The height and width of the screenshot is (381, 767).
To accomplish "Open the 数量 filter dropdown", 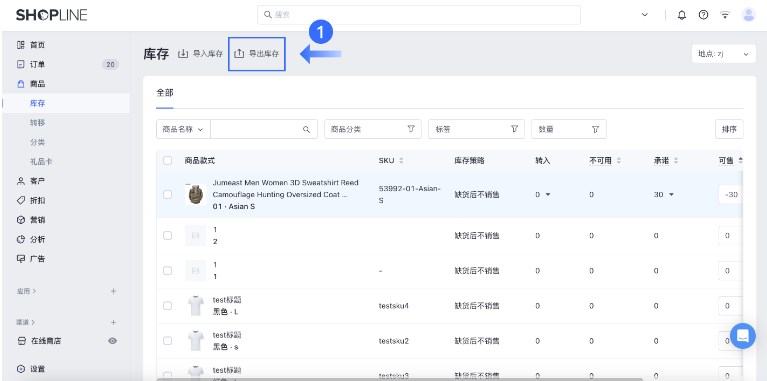I will point(569,130).
